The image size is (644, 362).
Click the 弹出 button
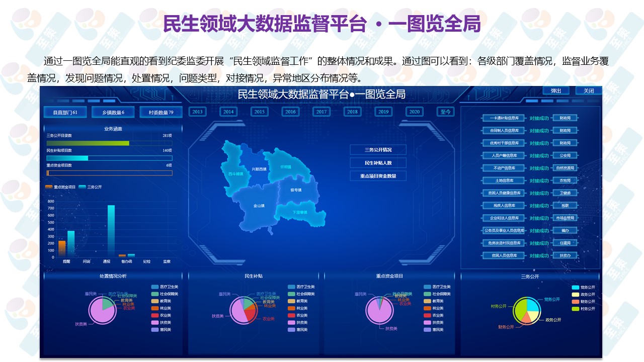coord(556,91)
